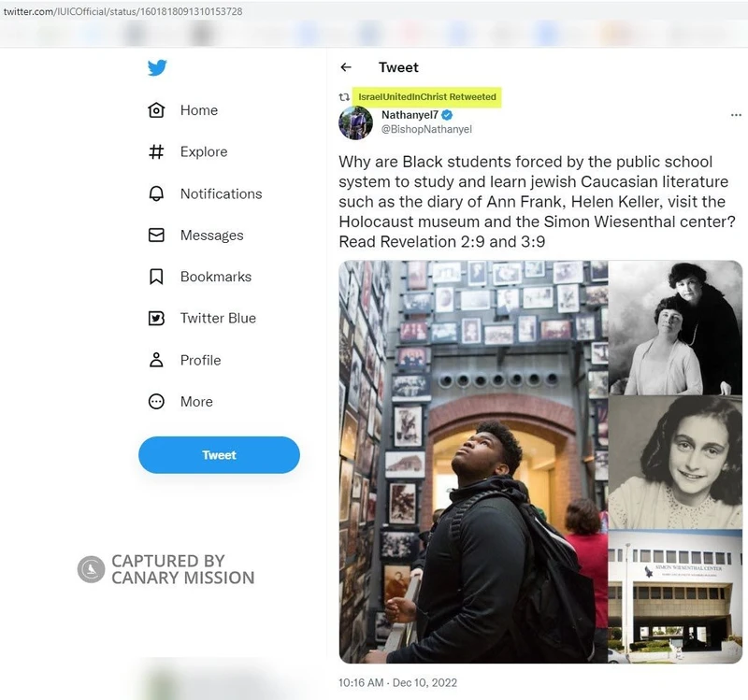Open Notifications with the bell icon
The width and height of the screenshot is (748, 700).
(158, 193)
